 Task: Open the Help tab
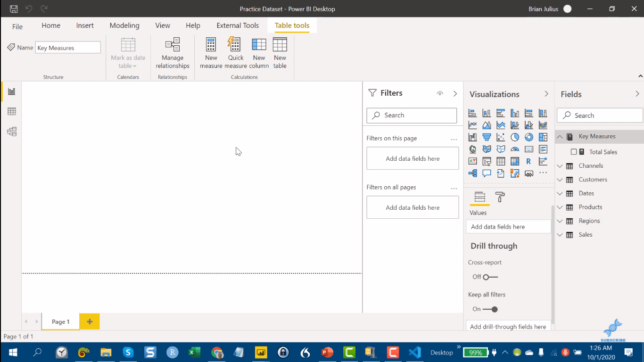193,25
